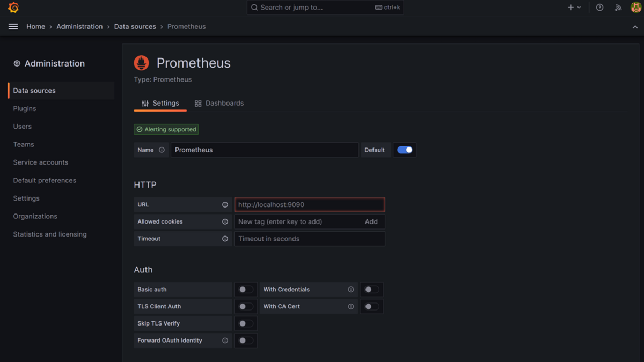Go to Data sources breadcrumb link

(x=135, y=26)
